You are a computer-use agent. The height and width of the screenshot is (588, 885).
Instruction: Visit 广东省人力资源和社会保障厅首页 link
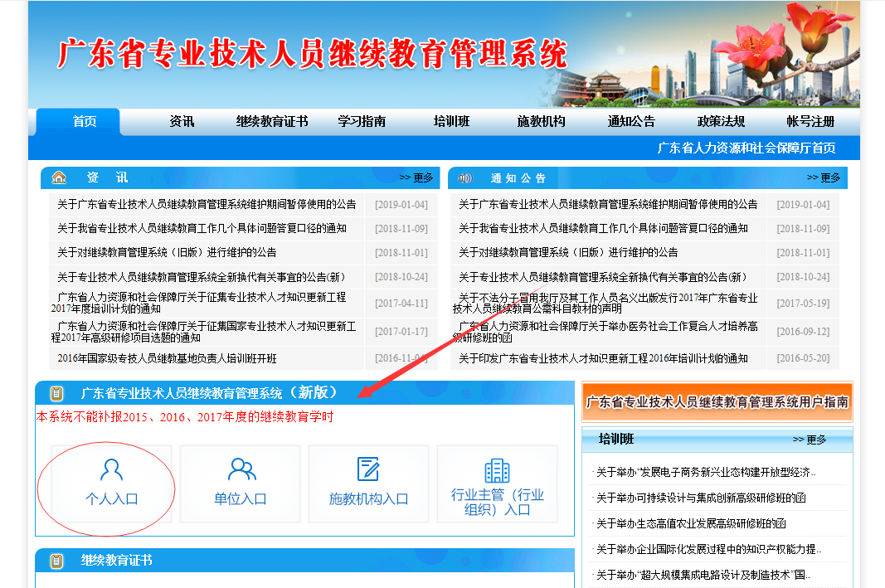coord(746,148)
